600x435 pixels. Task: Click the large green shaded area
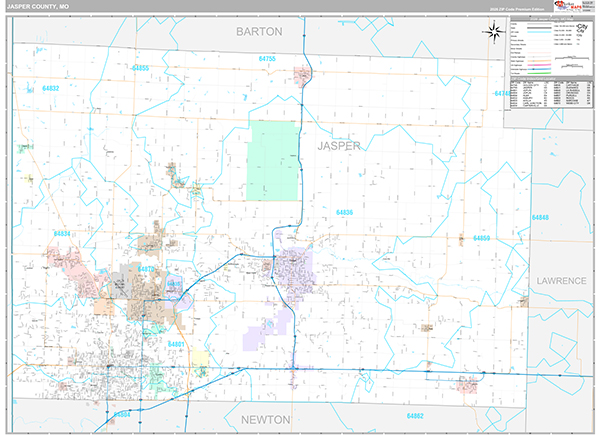click(273, 161)
